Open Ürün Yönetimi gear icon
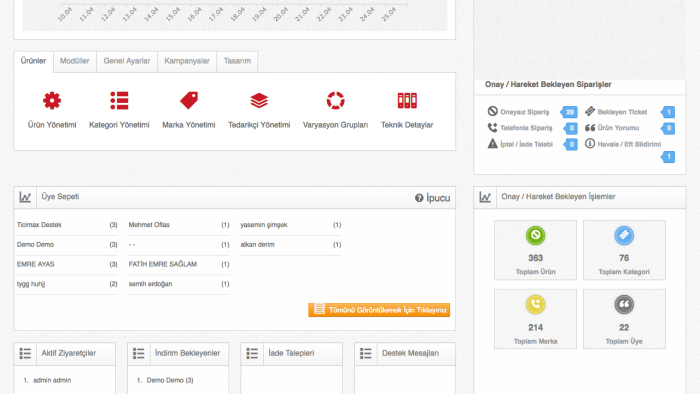The height and width of the screenshot is (394, 700). pyautogui.click(x=52, y=101)
